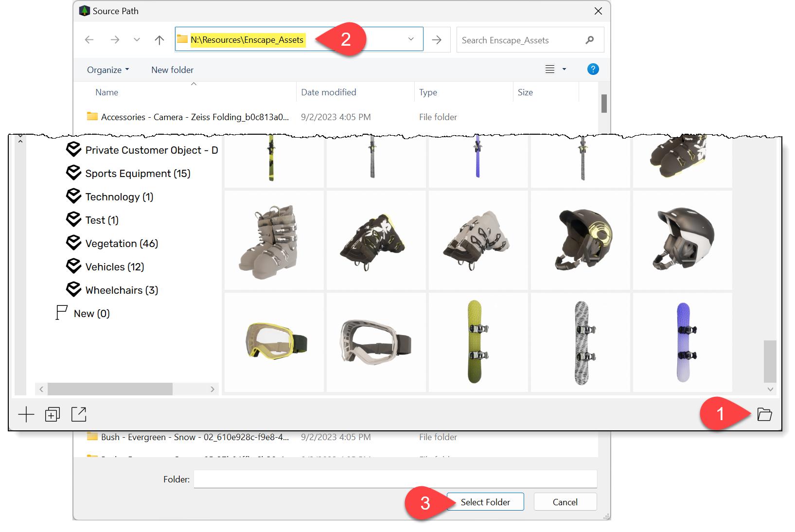Screen dimensions: 795x532
Task: Click the add asset plus icon
Action: tap(26, 414)
